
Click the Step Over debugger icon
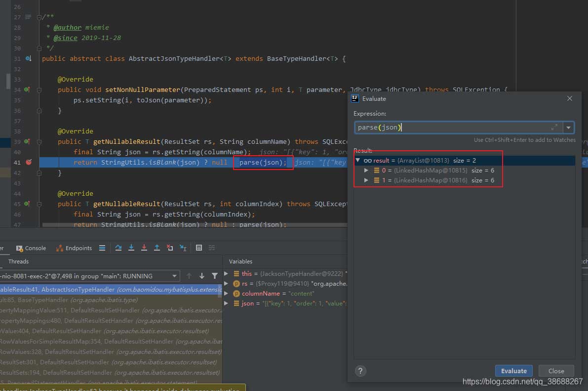coord(118,248)
